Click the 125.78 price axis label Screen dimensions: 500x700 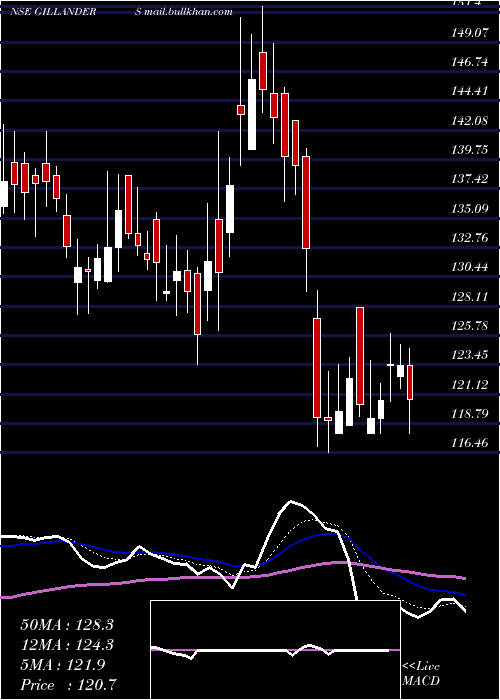(470, 325)
